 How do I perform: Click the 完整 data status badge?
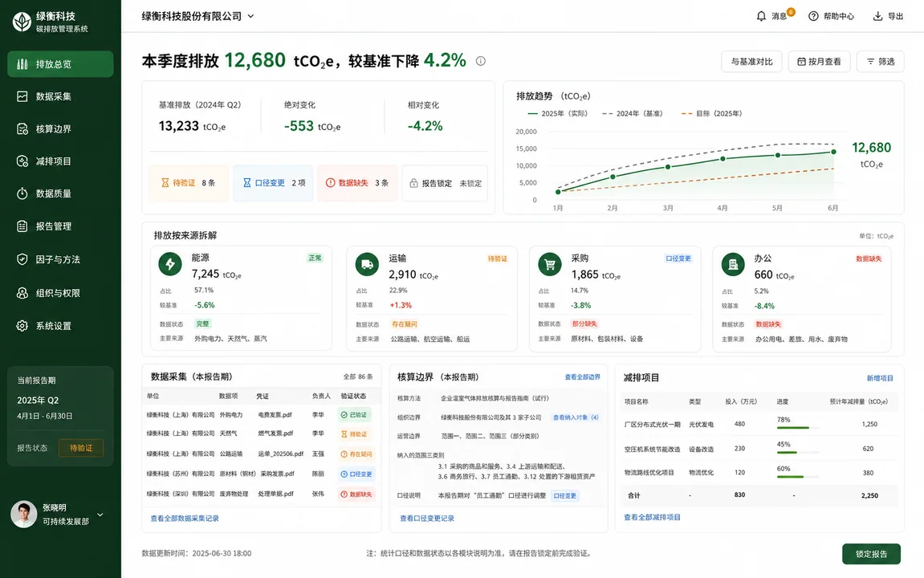(x=203, y=324)
